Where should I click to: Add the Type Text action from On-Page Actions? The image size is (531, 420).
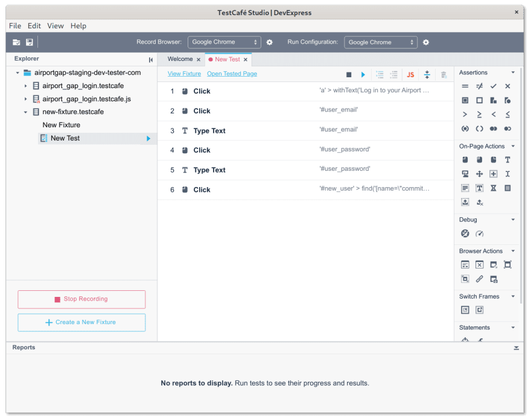pos(507,159)
